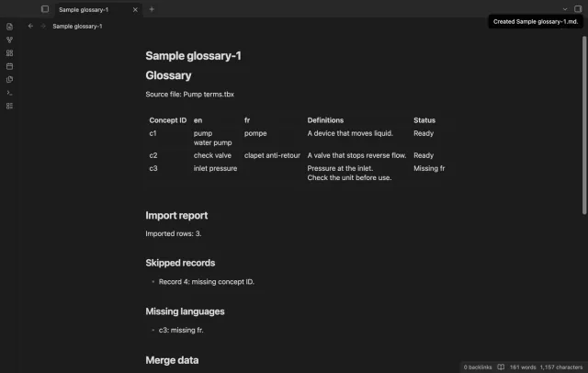Image resolution: width=588 pixels, height=373 pixels.
Task: Click the 'water pump' term
Action: click(212, 142)
